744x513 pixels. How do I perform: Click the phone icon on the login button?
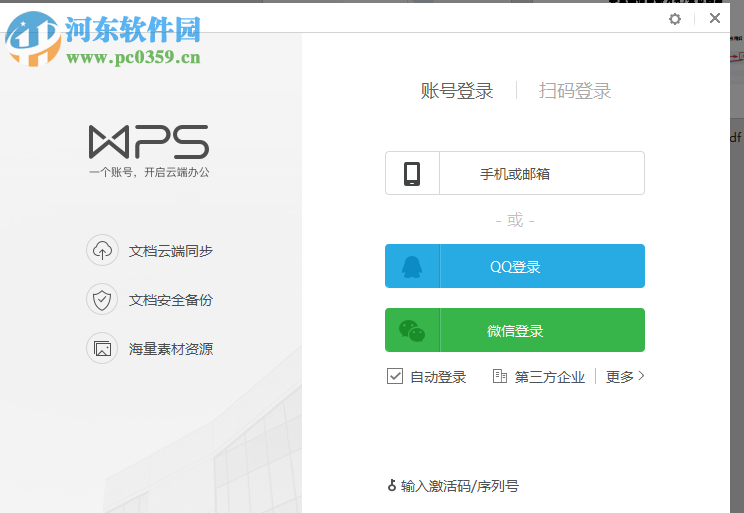click(x=412, y=174)
